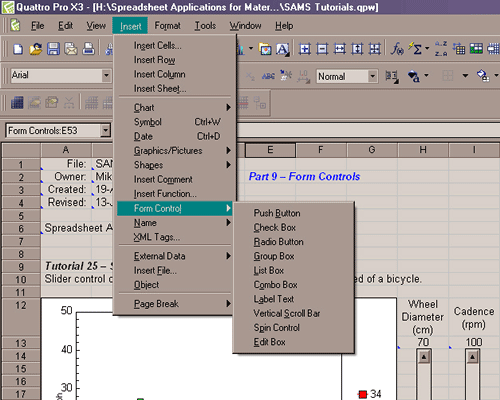Click the Save floppy disk icon

coord(53,49)
